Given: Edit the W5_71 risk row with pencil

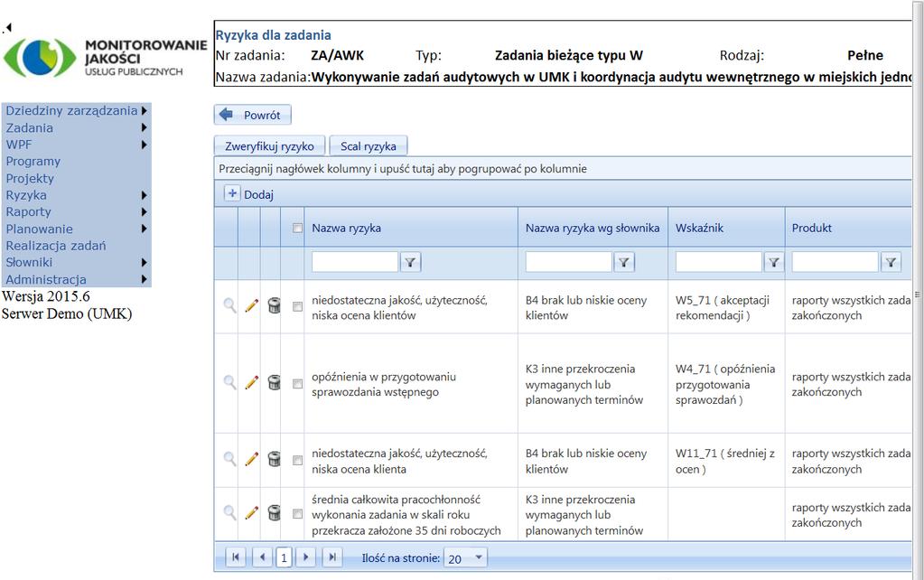Looking at the screenshot, I should pyautogui.click(x=252, y=305).
